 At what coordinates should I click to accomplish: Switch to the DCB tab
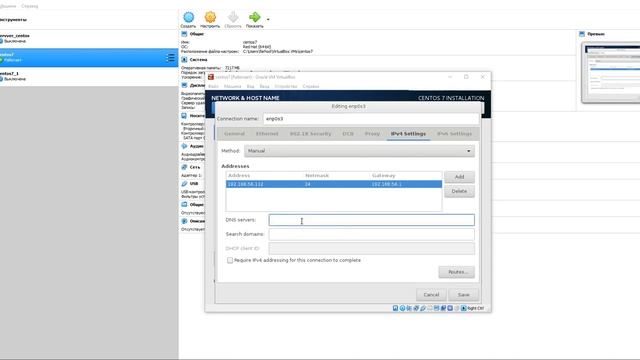click(348, 134)
